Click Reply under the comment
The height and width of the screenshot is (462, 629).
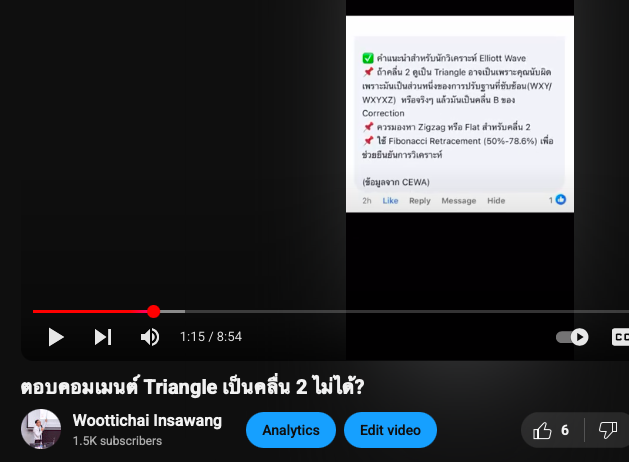coord(420,201)
